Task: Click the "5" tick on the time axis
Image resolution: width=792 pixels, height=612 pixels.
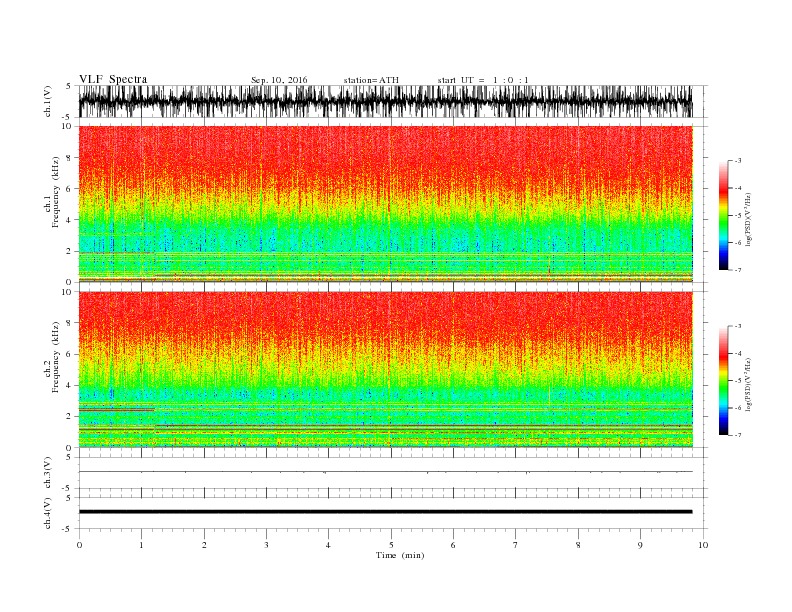Action: click(391, 545)
